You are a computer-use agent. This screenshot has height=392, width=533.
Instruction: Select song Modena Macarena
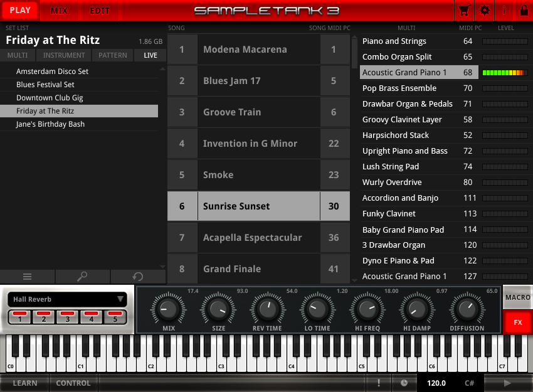pos(259,50)
